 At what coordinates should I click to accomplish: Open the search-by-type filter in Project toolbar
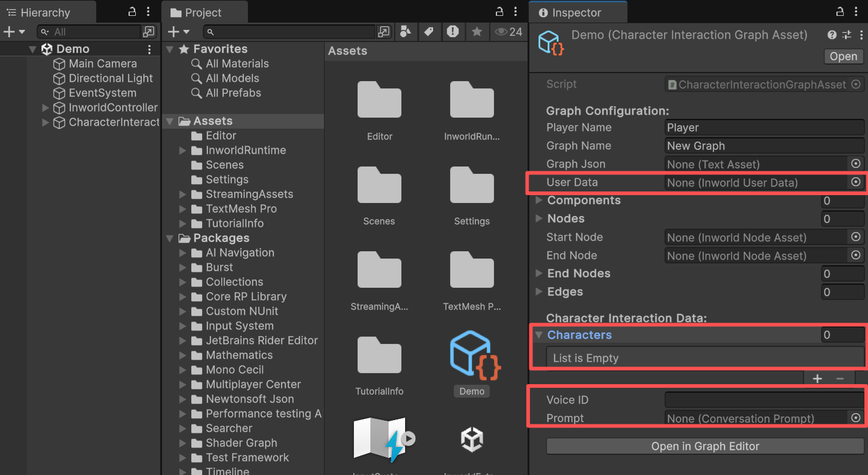[x=406, y=32]
